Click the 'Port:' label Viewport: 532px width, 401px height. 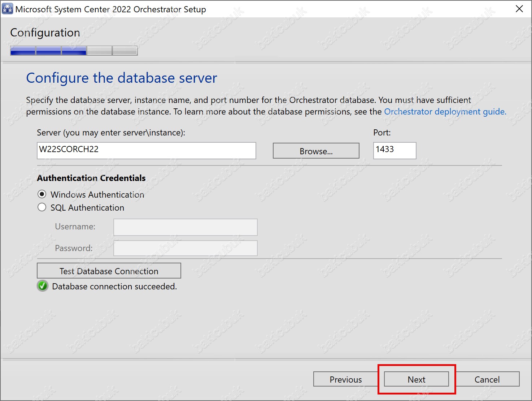point(382,133)
